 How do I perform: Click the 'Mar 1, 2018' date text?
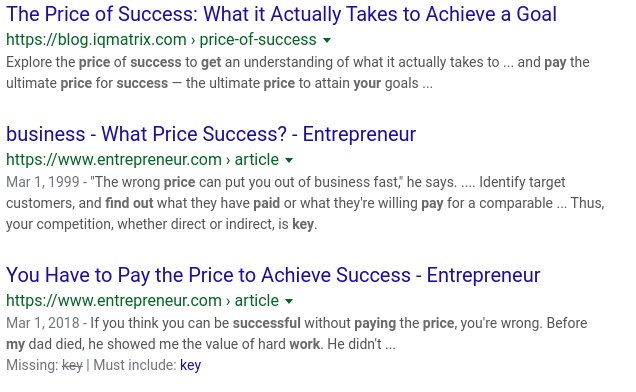coord(43,323)
